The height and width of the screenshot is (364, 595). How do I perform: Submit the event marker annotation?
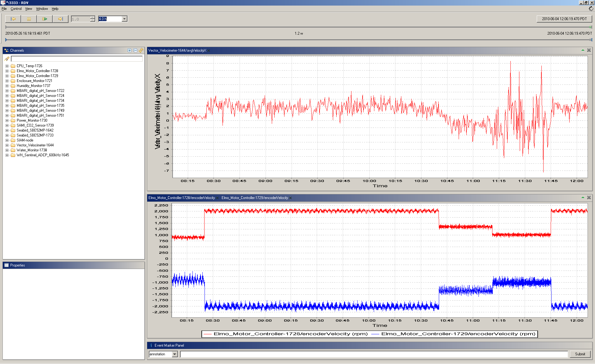pyautogui.click(x=580, y=354)
